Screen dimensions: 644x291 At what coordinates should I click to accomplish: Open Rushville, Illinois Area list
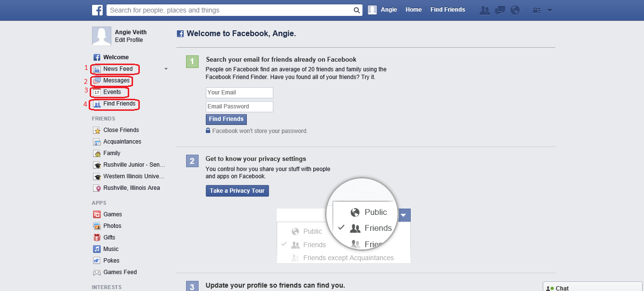coord(132,188)
